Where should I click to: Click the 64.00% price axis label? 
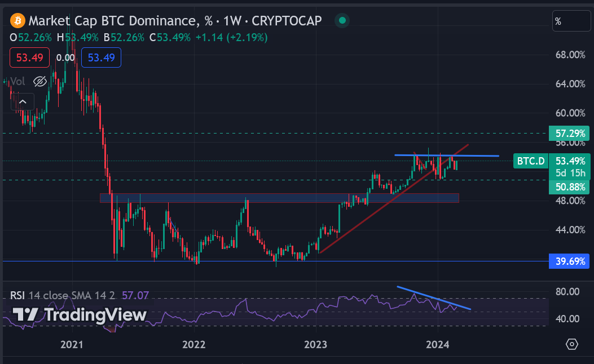coord(570,83)
